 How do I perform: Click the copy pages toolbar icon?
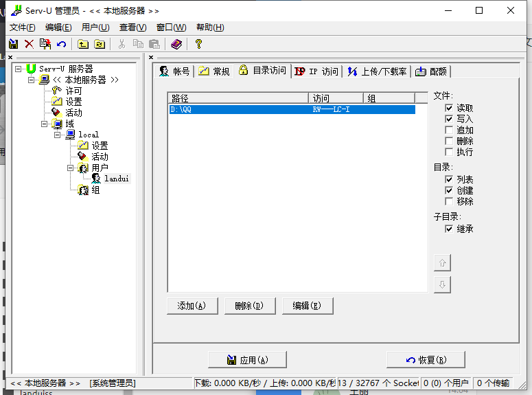(x=138, y=44)
